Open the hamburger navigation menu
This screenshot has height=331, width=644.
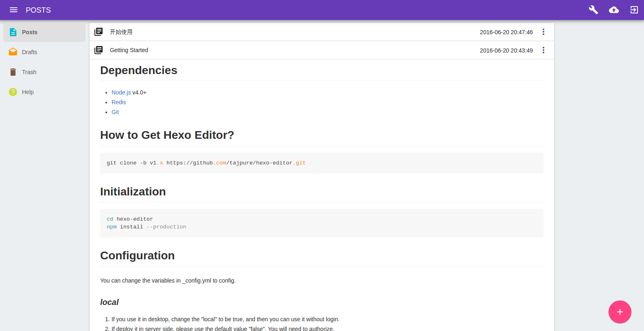13,10
